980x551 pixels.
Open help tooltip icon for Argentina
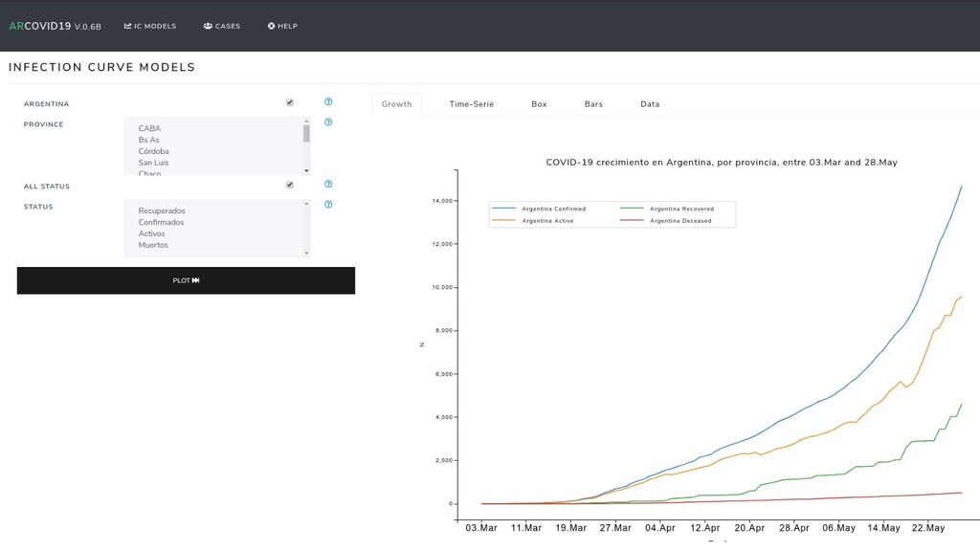(328, 101)
